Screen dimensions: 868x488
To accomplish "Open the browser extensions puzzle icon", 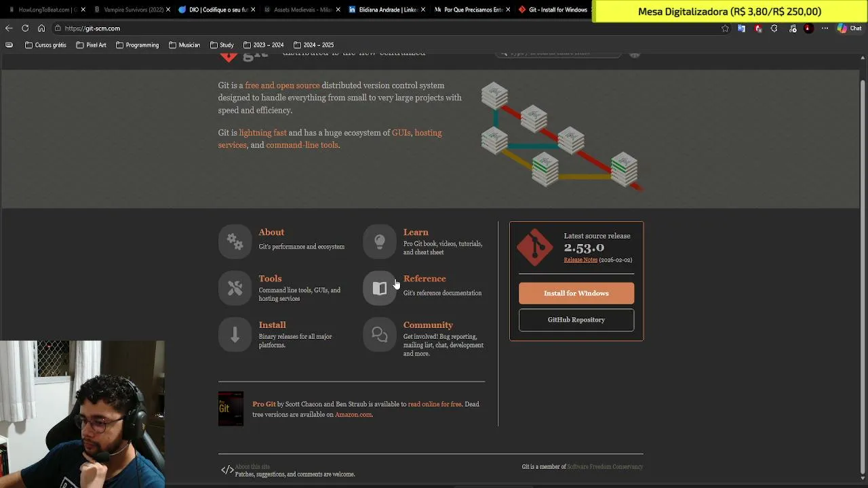I will click(x=774, y=28).
